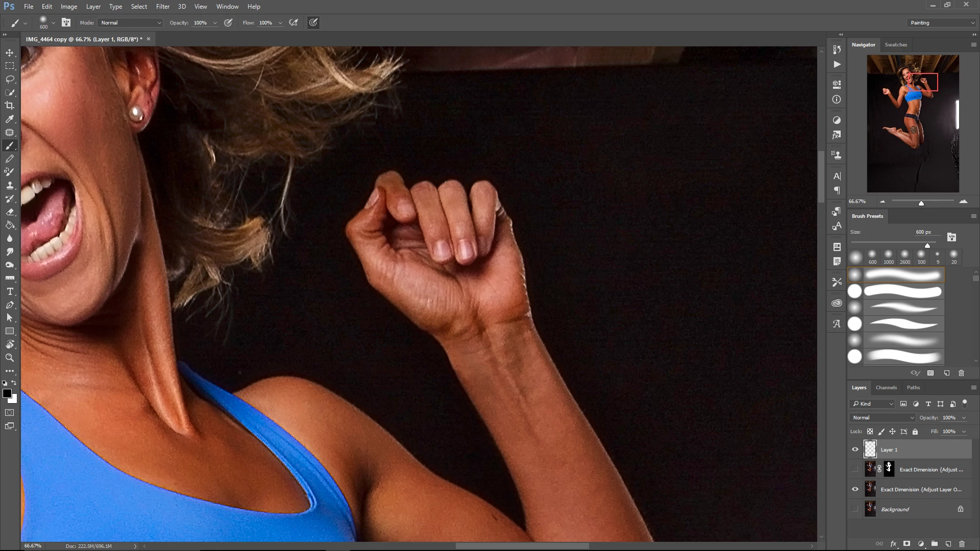Click the Navigator preview thumbnail
This screenshot has height=551, width=980.
(913, 123)
